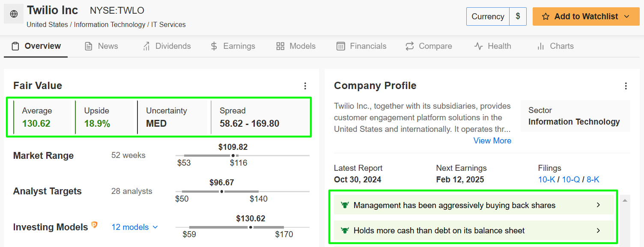Click the United States / Information Technology breadcrumb
The height and width of the screenshot is (247, 644).
[x=106, y=25]
